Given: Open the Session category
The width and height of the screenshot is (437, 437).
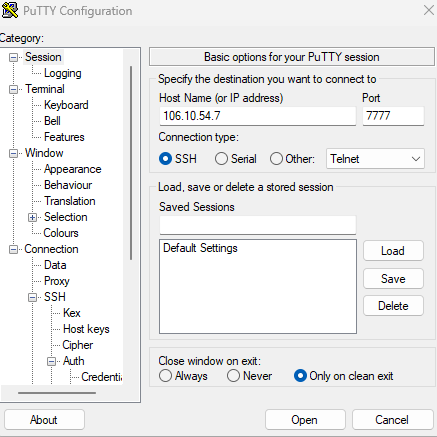Looking at the screenshot, I should (x=43, y=57).
